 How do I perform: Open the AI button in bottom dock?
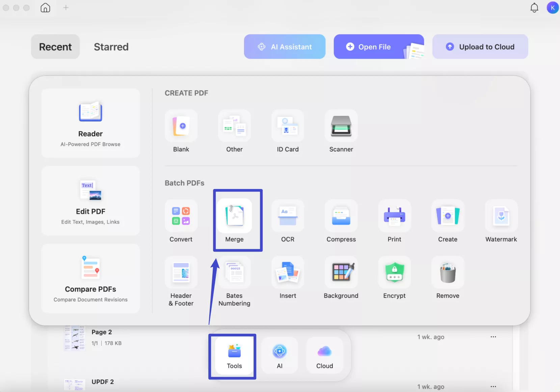279,356
